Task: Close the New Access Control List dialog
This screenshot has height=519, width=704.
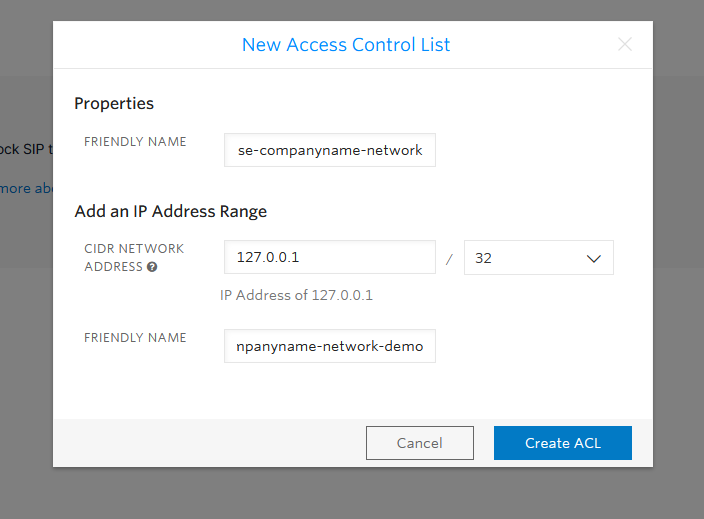Action: [x=625, y=44]
